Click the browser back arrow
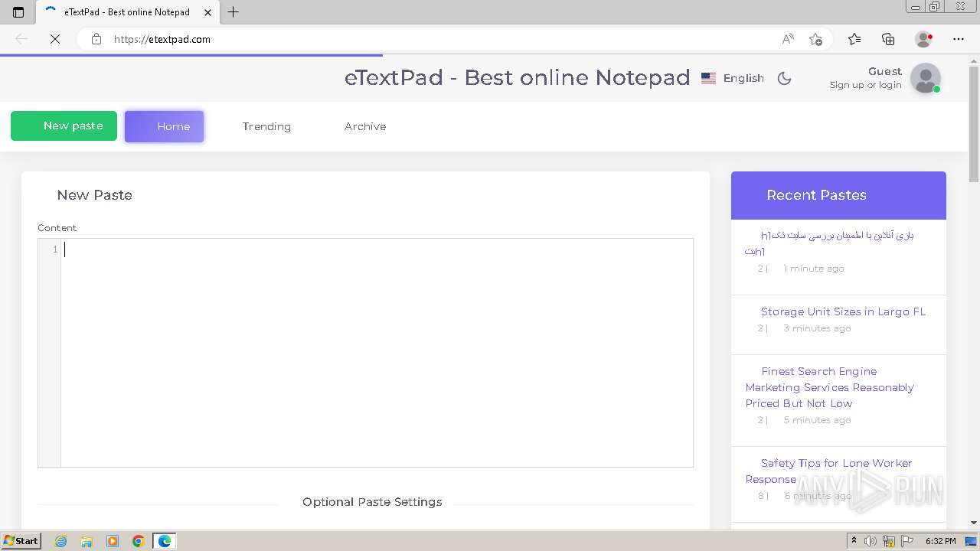 (x=21, y=39)
